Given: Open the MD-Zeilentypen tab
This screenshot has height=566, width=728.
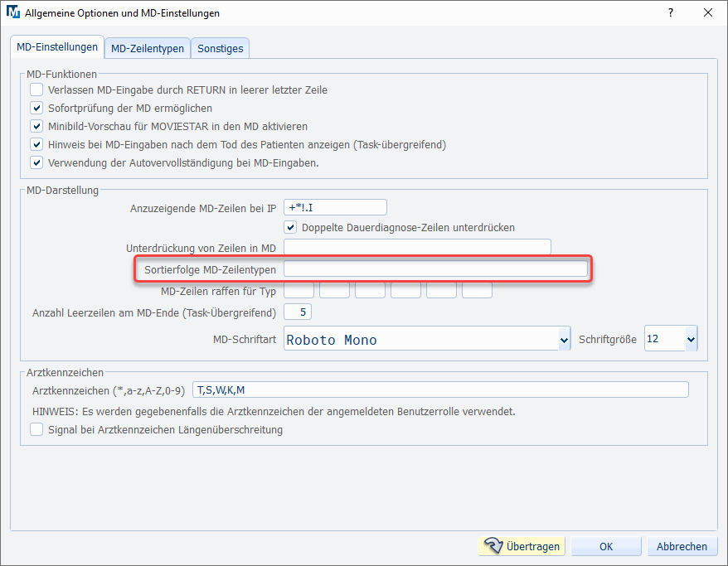Looking at the screenshot, I should (x=148, y=48).
